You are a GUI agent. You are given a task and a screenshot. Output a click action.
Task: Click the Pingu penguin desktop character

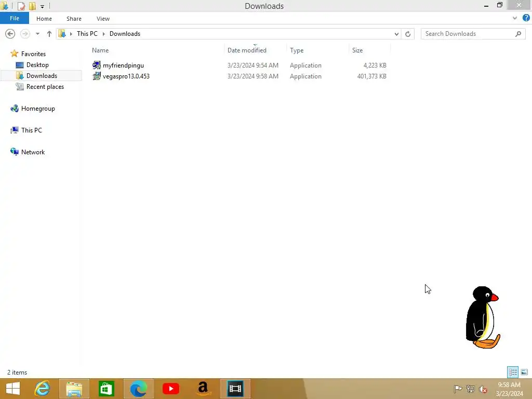(483, 317)
